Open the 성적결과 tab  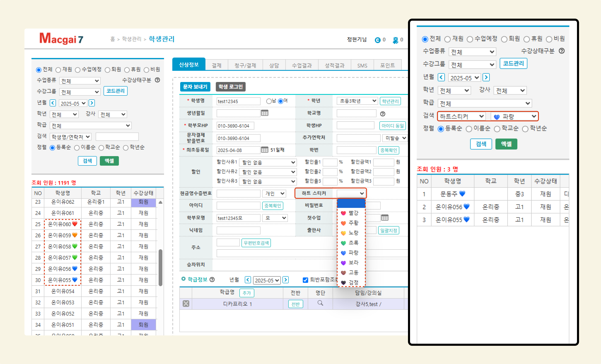[x=334, y=65]
